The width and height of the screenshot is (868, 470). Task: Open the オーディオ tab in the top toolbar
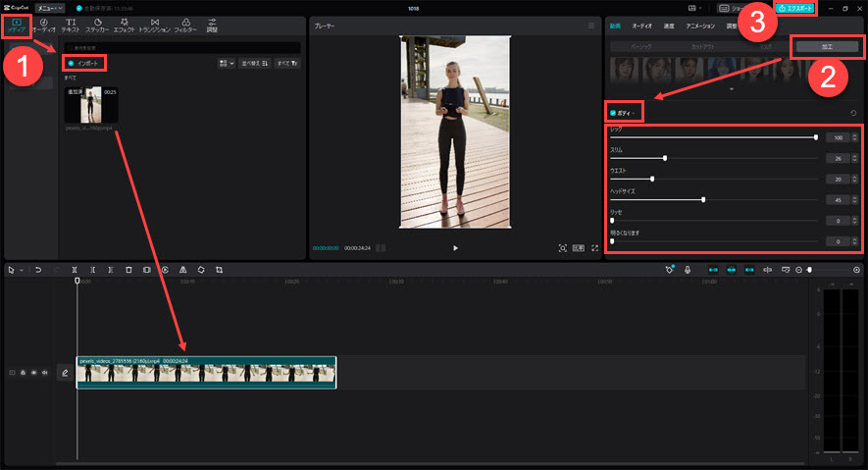coord(43,26)
